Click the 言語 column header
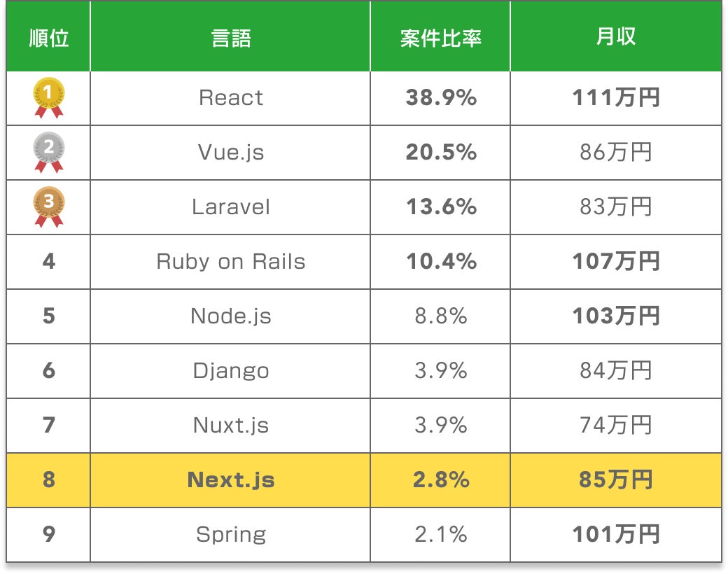Screen dimensions: 728x574 pos(231,38)
